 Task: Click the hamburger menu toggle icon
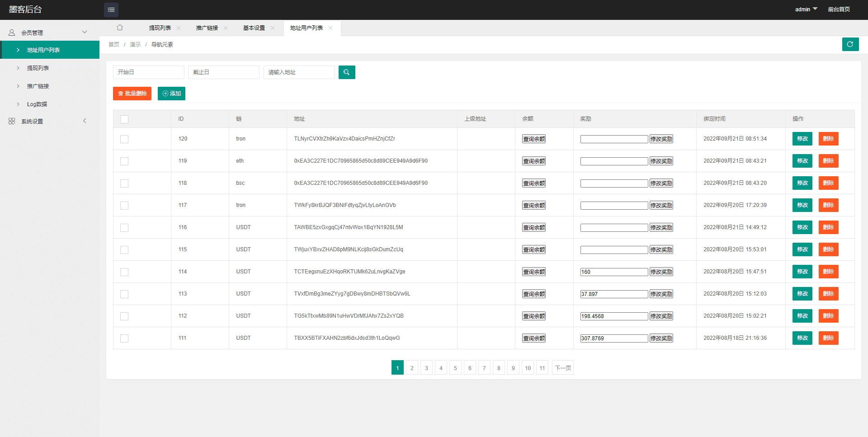(x=111, y=10)
